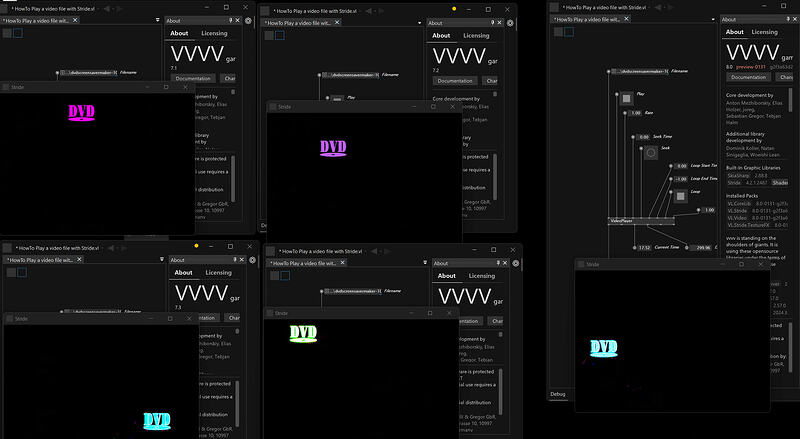
Task: Open settings gear in the 7.3 window
Action: pos(252,260)
